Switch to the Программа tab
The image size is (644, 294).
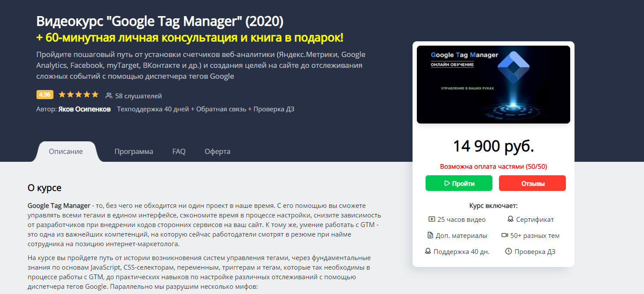(134, 151)
